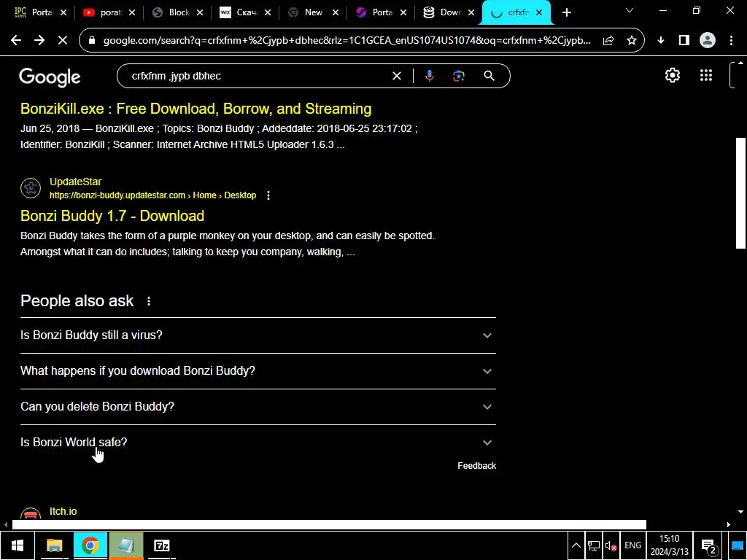The image size is (747, 560).
Task: Open the Chrome three-dot menu
Action: (731, 41)
